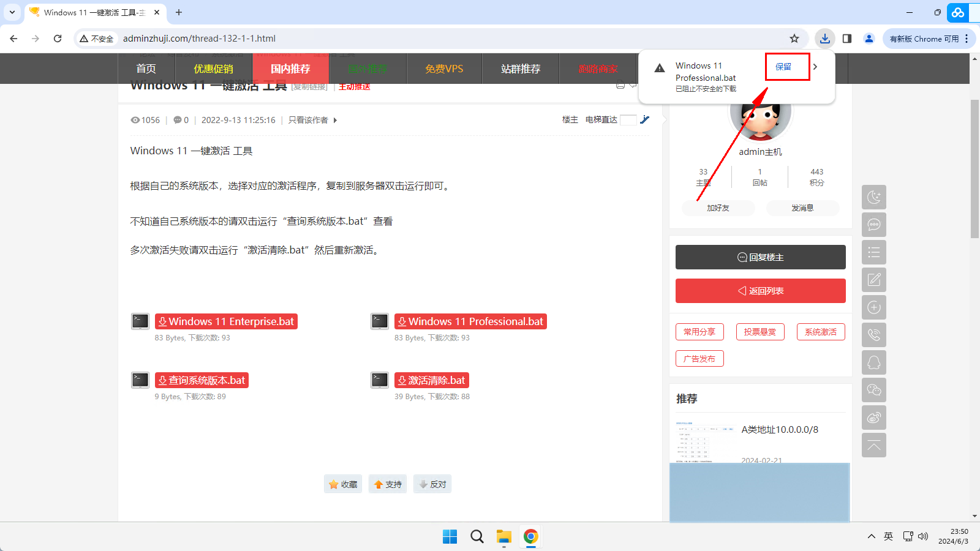
Task: Click the list sidebar icon
Action: point(874,252)
